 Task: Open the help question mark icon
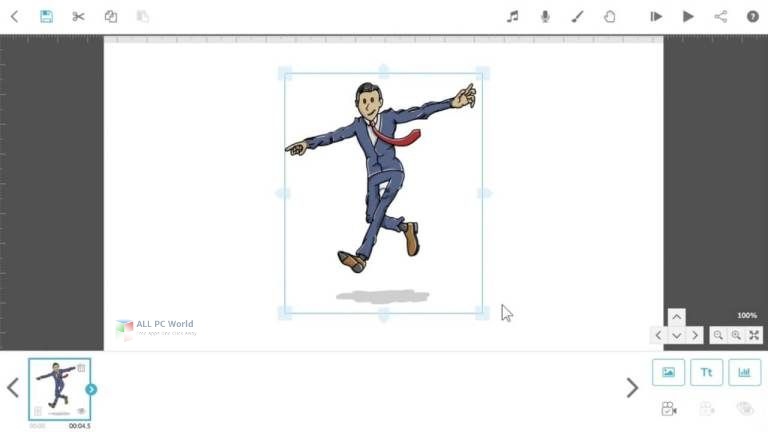point(752,17)
